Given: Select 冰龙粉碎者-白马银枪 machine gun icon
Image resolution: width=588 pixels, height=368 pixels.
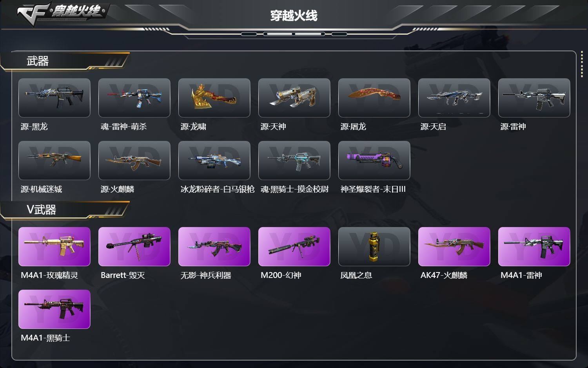Looking at the screenshot, I should click(214, 161).
